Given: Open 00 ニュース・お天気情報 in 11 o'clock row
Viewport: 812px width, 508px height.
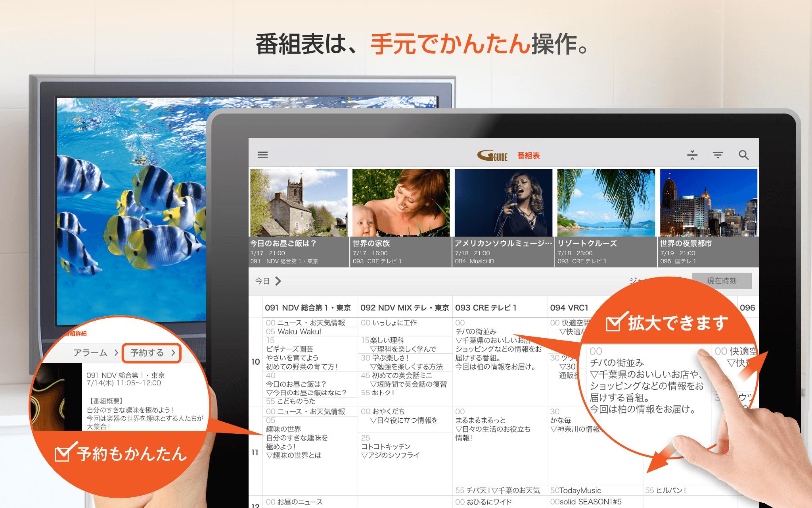Looking at the screenshot, I should [310, 412].
